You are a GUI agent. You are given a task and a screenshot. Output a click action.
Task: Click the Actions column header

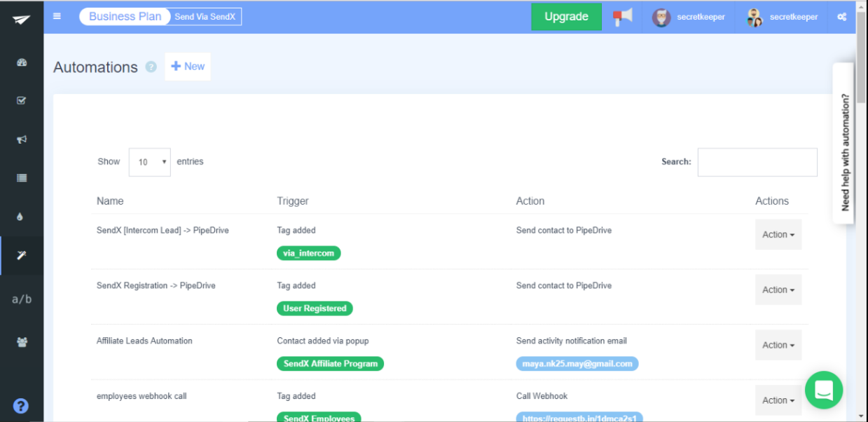(772, 201)
